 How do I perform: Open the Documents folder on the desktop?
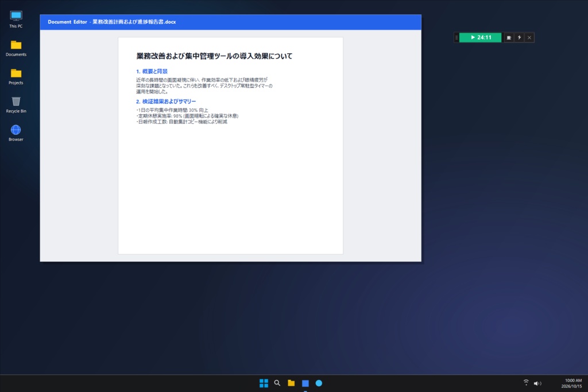click(16, 48)
